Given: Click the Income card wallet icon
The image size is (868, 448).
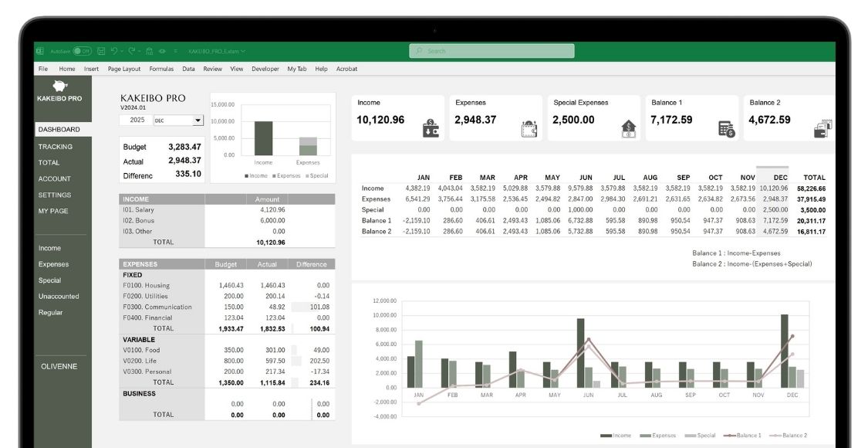Looking at the screenshot, I should [x=431, y=128].
